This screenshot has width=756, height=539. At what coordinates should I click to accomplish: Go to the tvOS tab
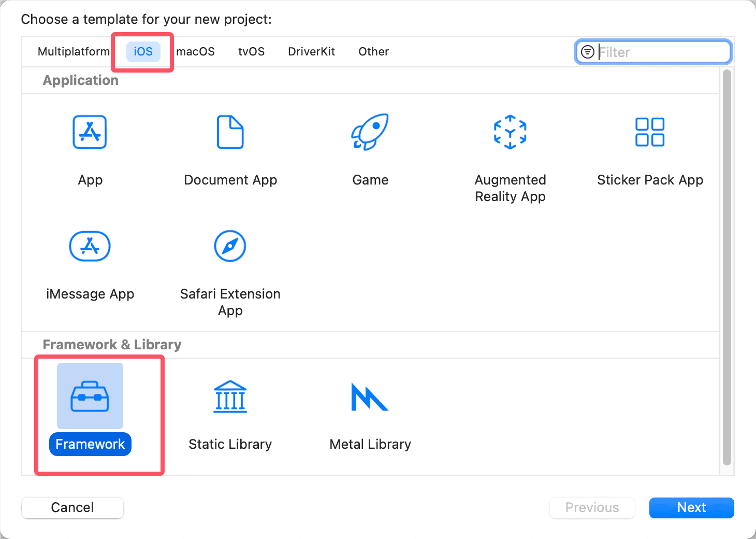(251, 52)
